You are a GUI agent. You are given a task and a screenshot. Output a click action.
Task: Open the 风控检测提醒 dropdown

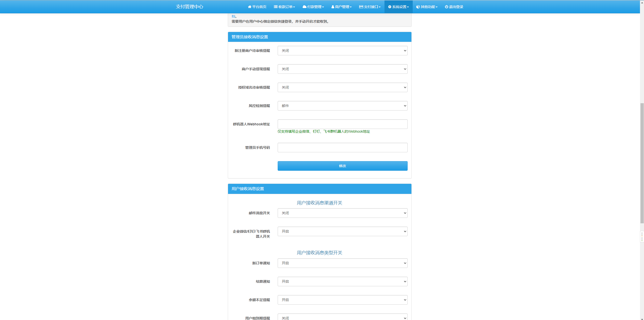point(342,106)
